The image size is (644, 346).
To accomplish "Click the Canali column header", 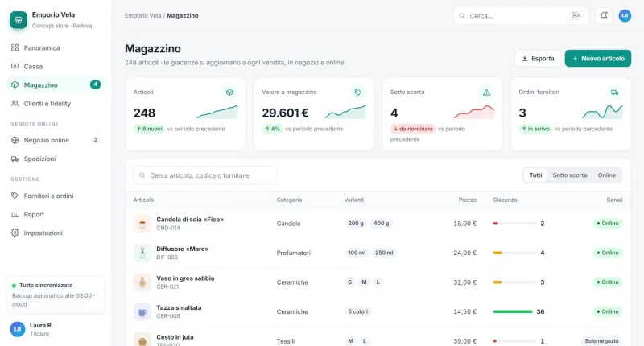I will tap(614, 200).
